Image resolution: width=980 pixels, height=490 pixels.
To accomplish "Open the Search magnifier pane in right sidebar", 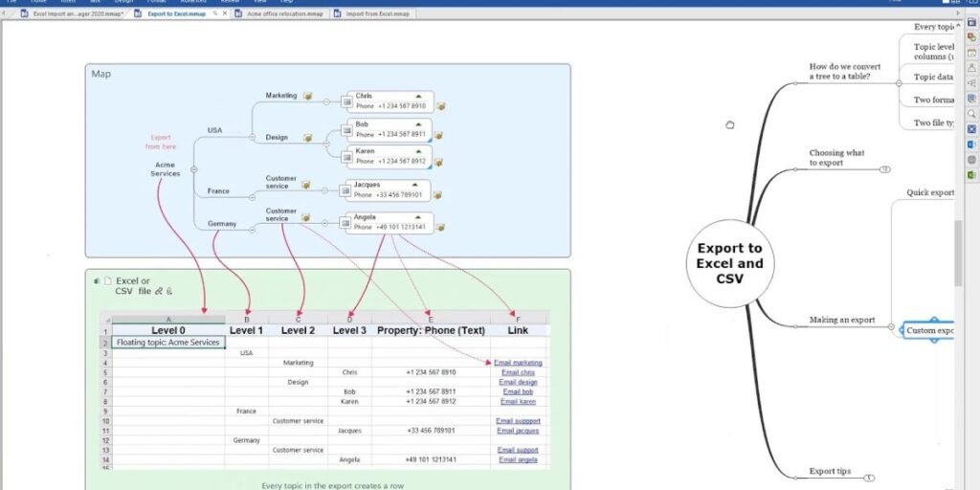I will click(971, 114).
